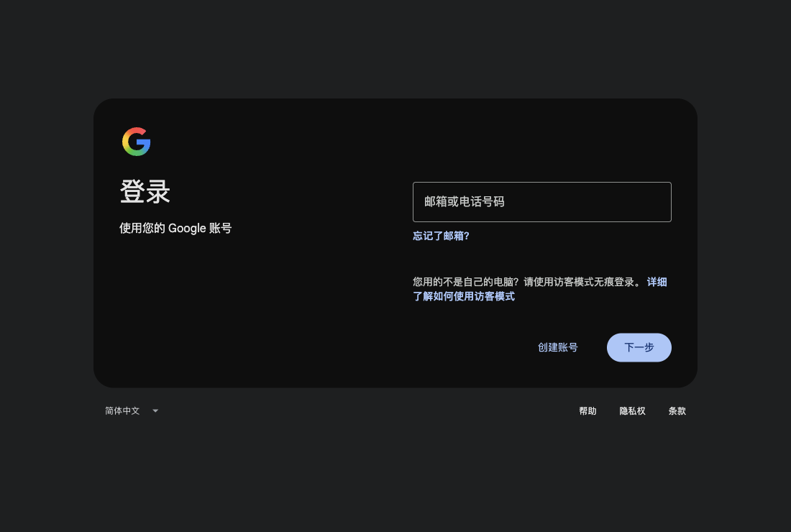Open the 帮助 footer link
Viewport: 791px width, 532px height.
pyautogui.click(x=587, y=411)
